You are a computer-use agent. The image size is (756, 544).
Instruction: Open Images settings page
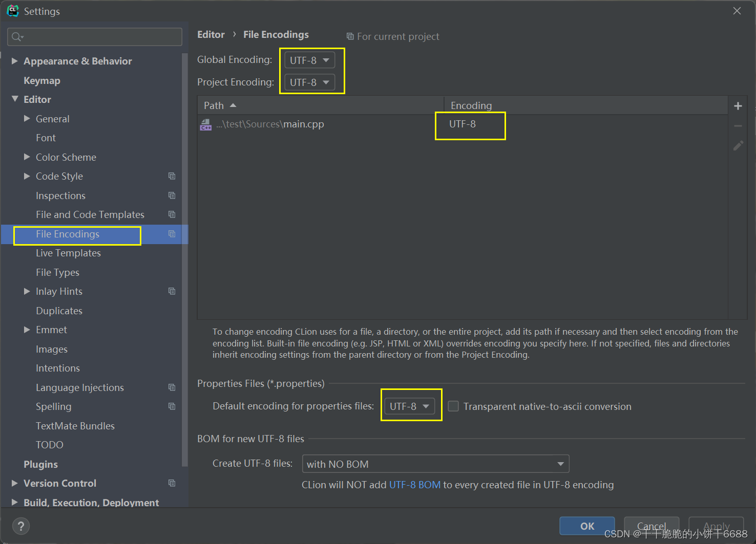[x=52, y=349]
